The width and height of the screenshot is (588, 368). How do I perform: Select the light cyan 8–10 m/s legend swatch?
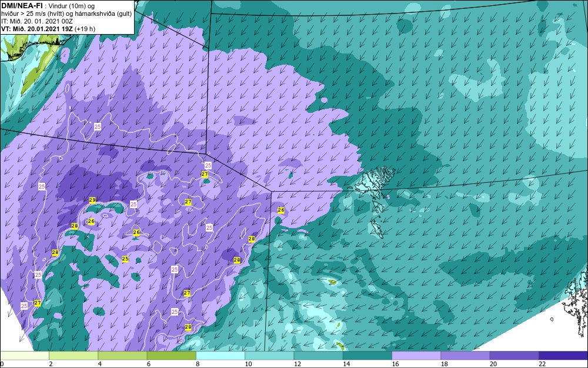(220, 355)
